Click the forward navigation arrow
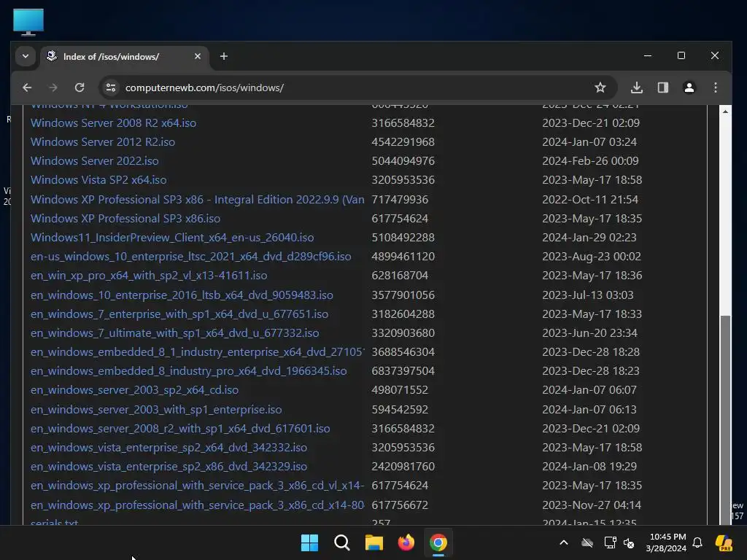The height and width of the screenshot is (560, 747). coord(53,87)
